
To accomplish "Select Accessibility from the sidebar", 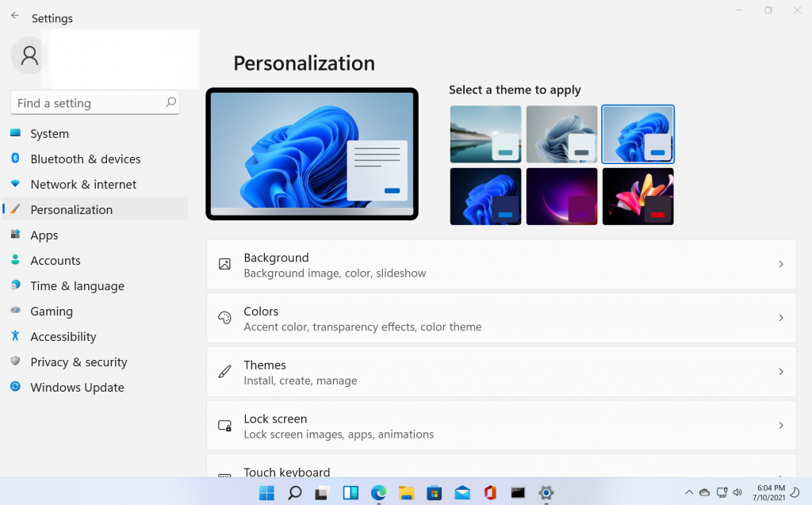I will [62, 336].
